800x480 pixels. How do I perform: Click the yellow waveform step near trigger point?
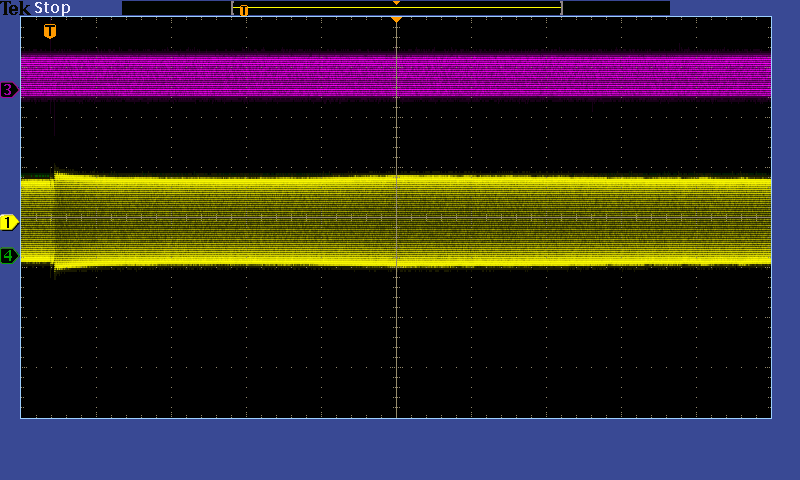[56, 178]
